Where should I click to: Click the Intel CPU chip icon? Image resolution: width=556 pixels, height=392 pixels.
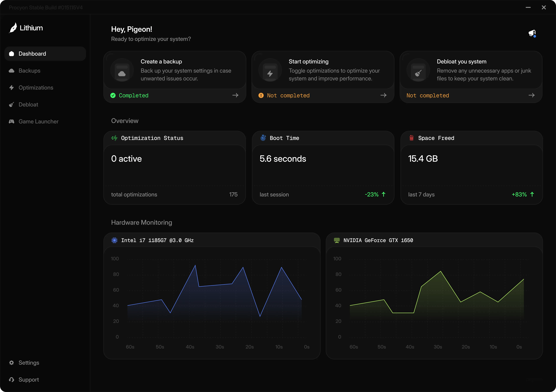point(114,240)
